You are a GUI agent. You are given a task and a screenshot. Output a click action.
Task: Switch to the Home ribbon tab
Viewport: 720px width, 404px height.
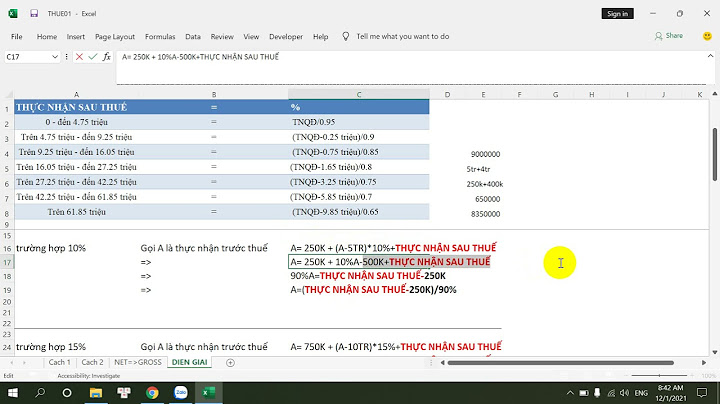pyautogui.click(x=47, y=36)
